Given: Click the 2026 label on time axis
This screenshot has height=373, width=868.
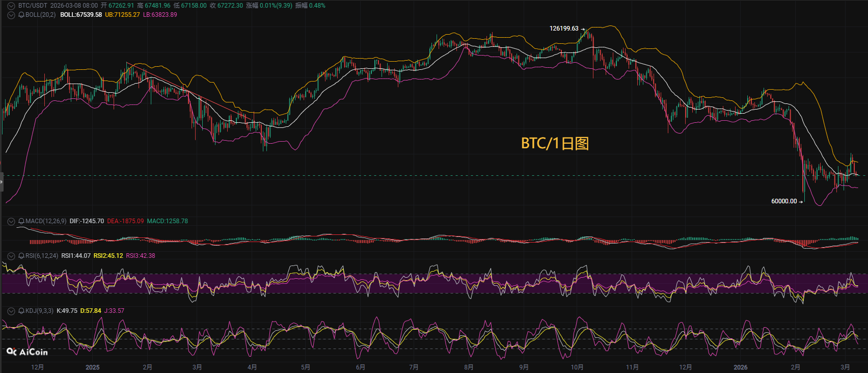Looking at the screenshot, I should [x=740, y=367].
